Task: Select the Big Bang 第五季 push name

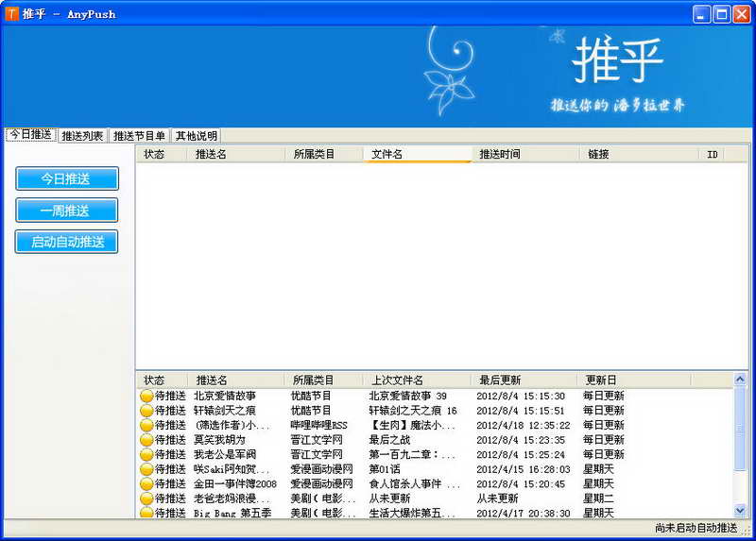Action: coord(232,513)
